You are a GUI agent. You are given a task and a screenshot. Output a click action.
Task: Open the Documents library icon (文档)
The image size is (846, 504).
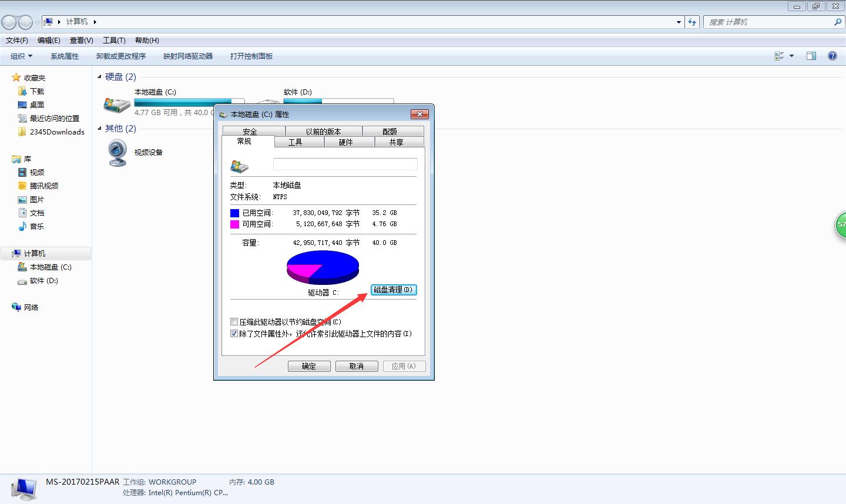click(22, 213)
